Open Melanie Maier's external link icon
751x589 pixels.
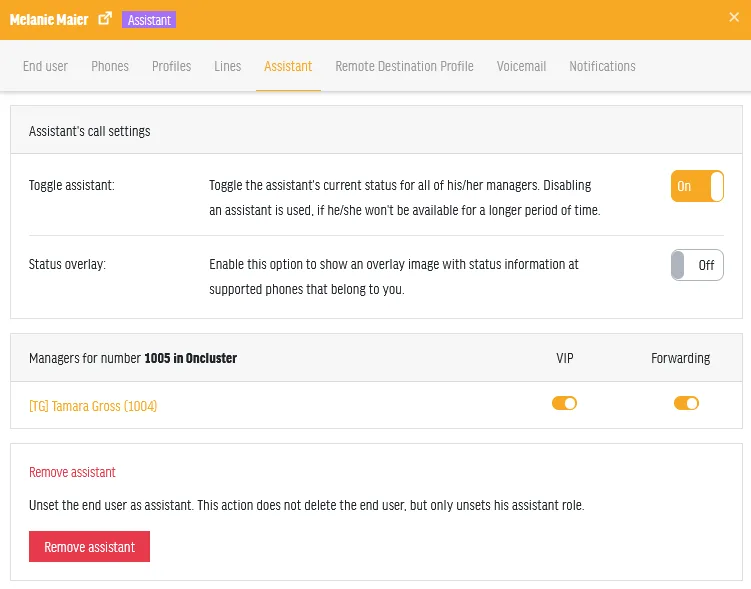click(105, 19)
